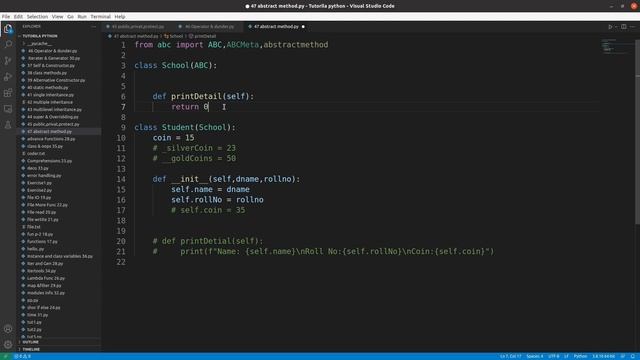The width and height of the screenshot is (640, 360).
Task: Open error handling.py file
Action: tap(44, 176)
